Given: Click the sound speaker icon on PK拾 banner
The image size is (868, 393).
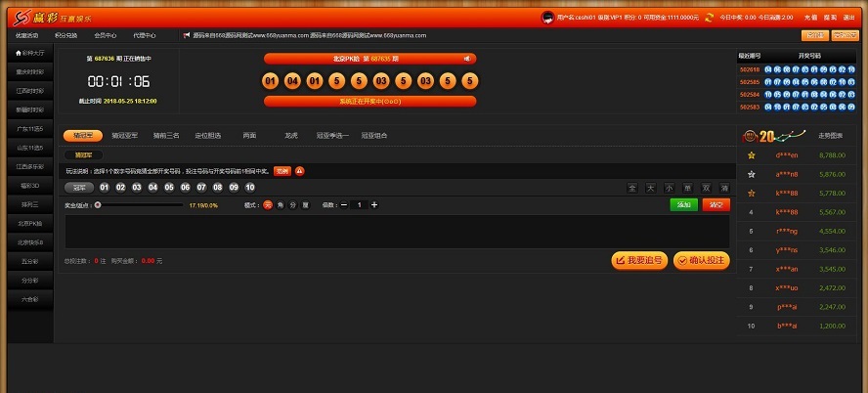Looking at the screenshot, I should 465,59.
